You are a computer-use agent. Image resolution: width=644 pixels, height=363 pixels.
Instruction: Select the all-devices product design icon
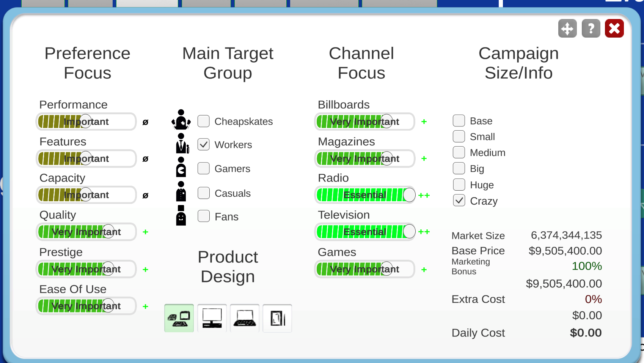[179, 318]
